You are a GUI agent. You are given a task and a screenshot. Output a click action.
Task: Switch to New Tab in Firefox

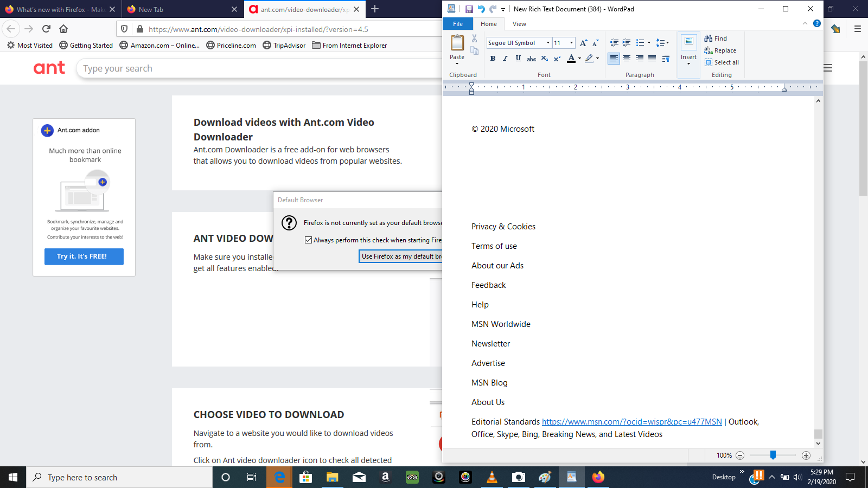coord(182,9)
